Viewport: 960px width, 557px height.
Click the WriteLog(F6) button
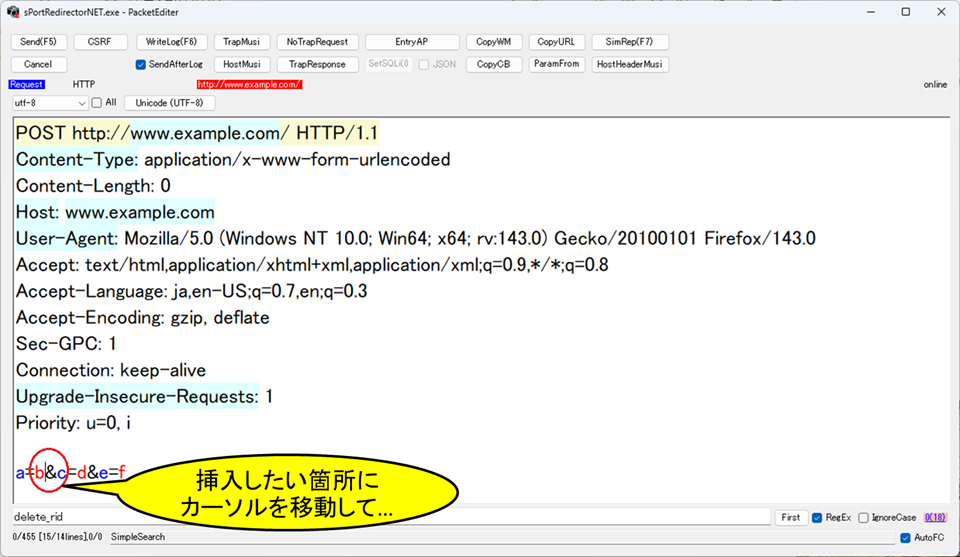point(171,42)
